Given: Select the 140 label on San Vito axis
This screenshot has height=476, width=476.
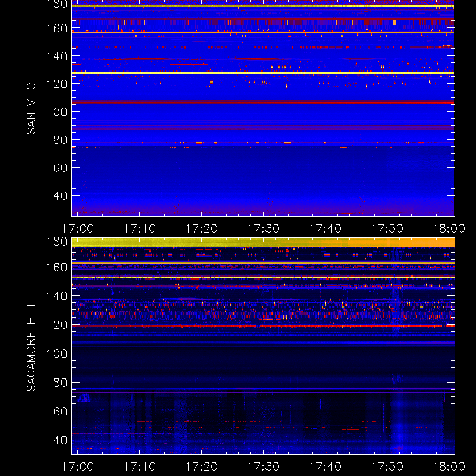Looking at the screenshot, I should pyautogui.click(x=57, y=56).
